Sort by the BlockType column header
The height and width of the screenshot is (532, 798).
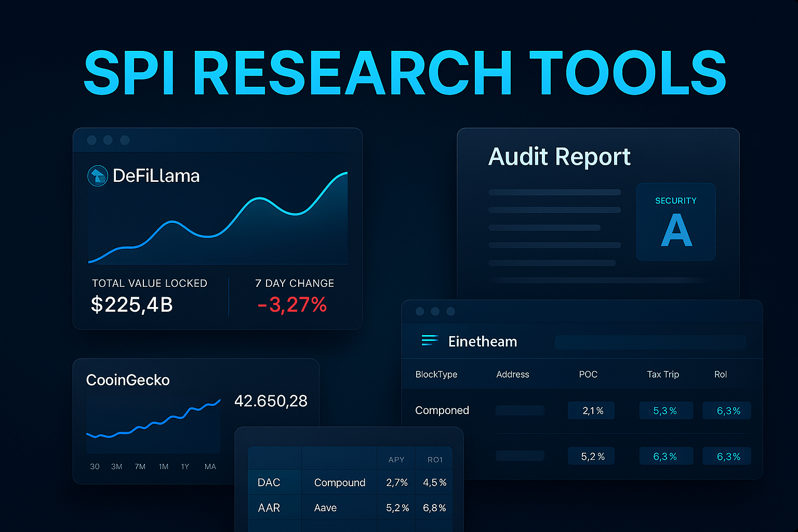(x=436, y=374)
